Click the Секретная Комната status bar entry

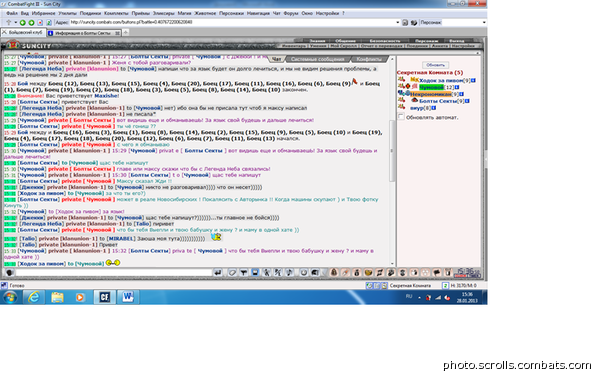410,285
